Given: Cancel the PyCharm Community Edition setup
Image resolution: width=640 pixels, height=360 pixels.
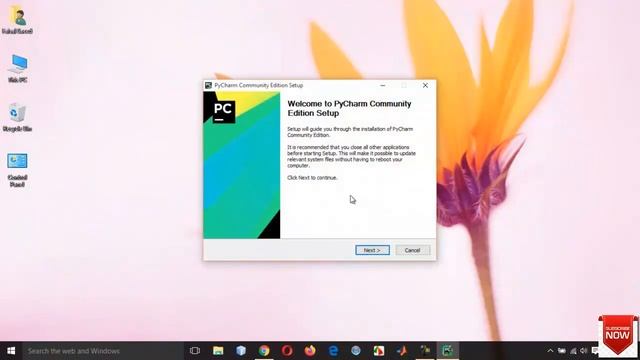Looking at the screenshot, I should (x=412, y=250).
